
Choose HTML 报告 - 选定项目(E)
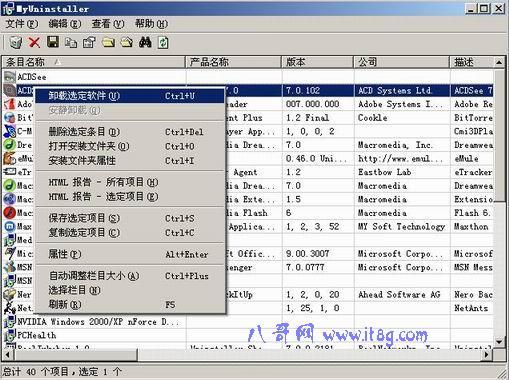point(130,197)
